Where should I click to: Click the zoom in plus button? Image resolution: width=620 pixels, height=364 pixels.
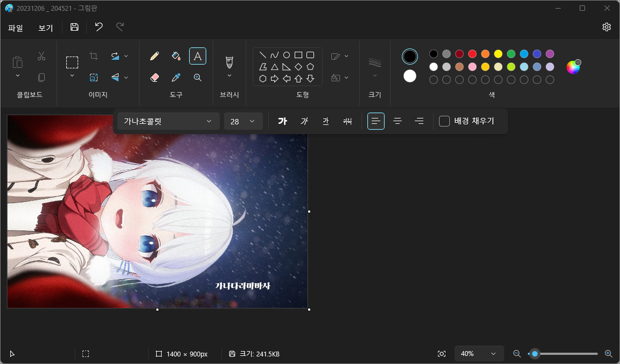click(609, 354)
